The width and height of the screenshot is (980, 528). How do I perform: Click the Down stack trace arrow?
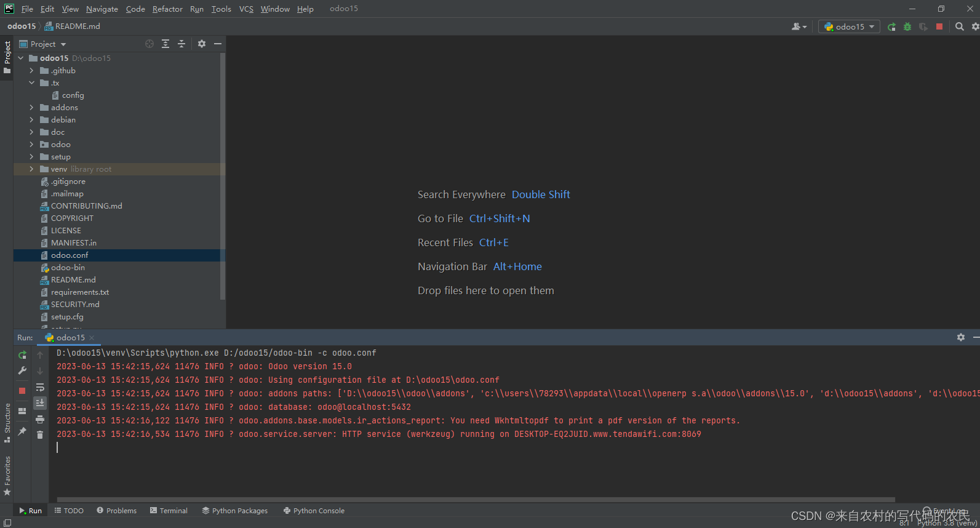(x=40, y=371)
